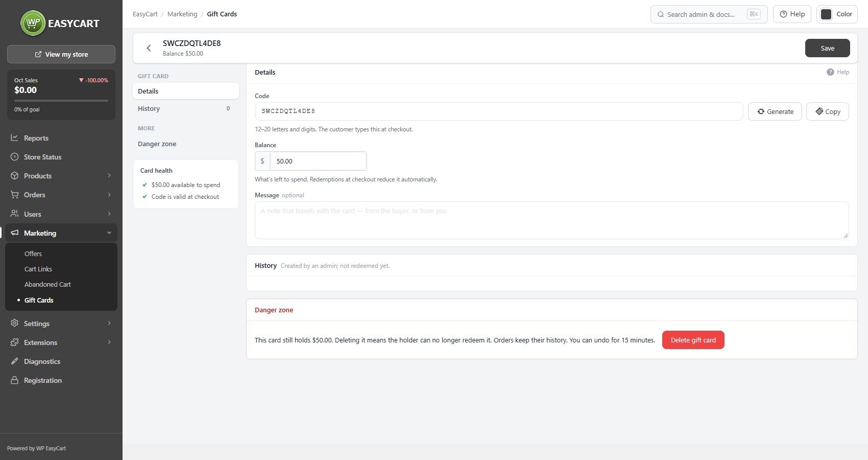Expand the Settings submenu chevron
The height and width of the screenshot is (460, 868).
pyautogui.click(x=109, y=323)
